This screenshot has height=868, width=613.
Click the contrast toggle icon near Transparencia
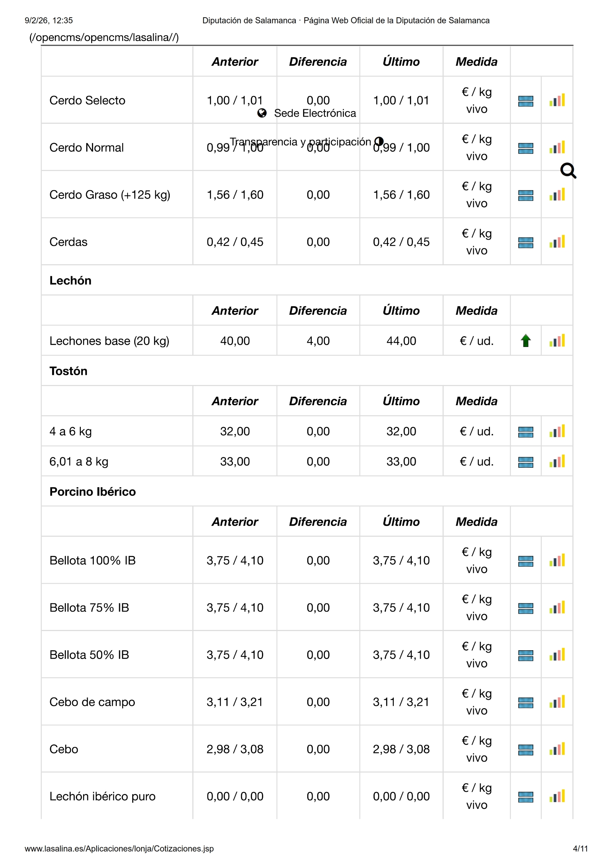coord(379,141)
